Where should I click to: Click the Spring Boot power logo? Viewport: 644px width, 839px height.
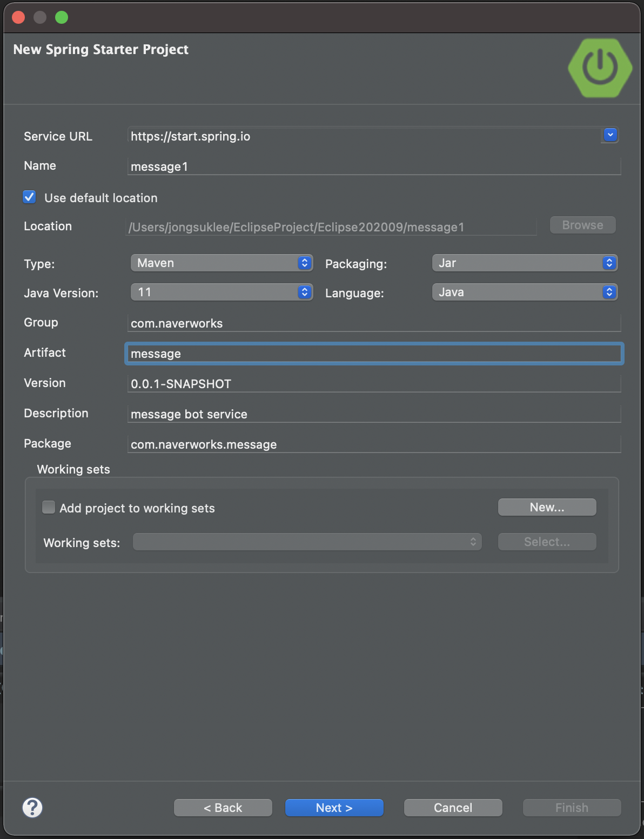(x=600, y=68)
